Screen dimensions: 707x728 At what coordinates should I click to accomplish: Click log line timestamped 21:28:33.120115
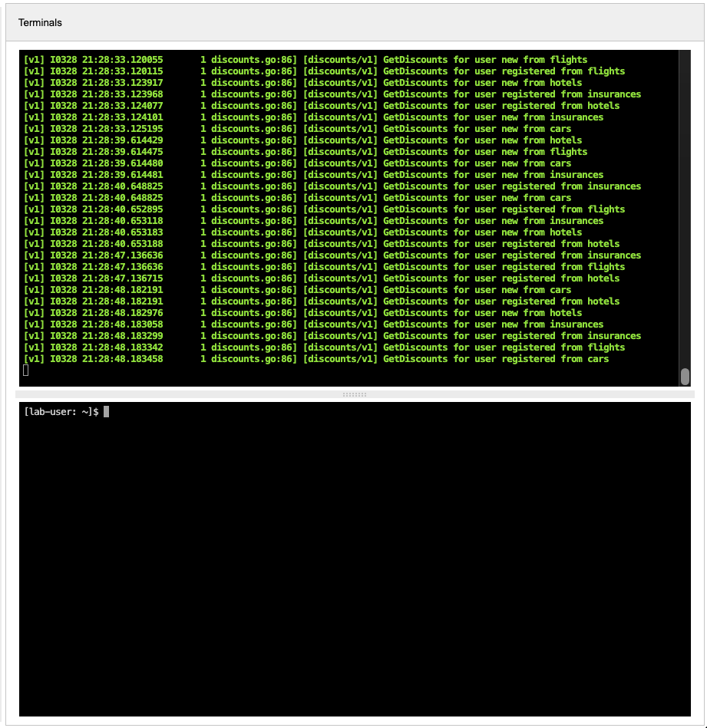pos(324,71)
